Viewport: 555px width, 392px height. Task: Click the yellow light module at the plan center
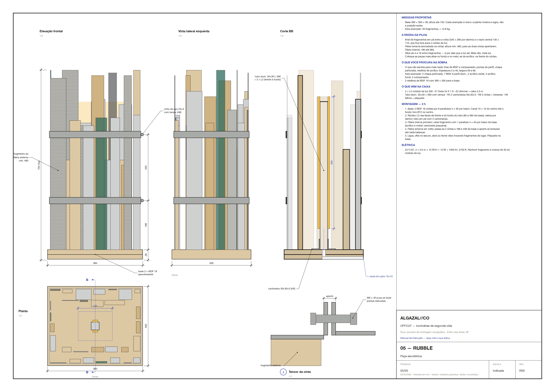tap(95, 326)
